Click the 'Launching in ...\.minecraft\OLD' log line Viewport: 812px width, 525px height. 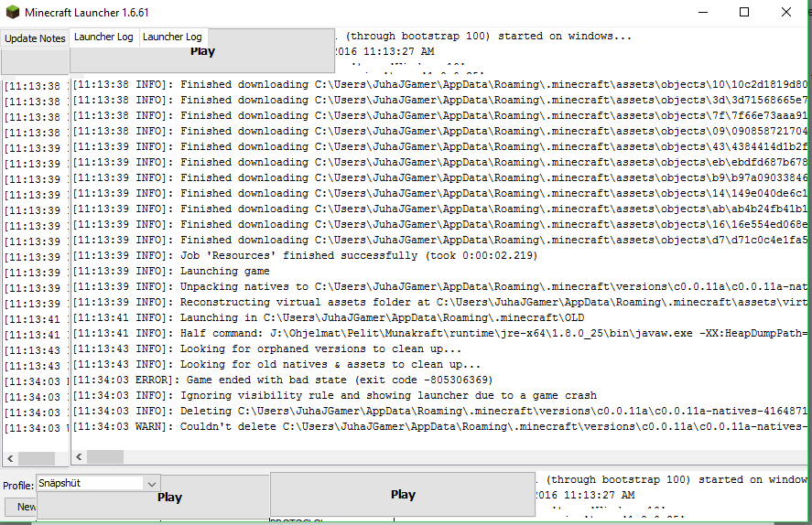point(329,317)
